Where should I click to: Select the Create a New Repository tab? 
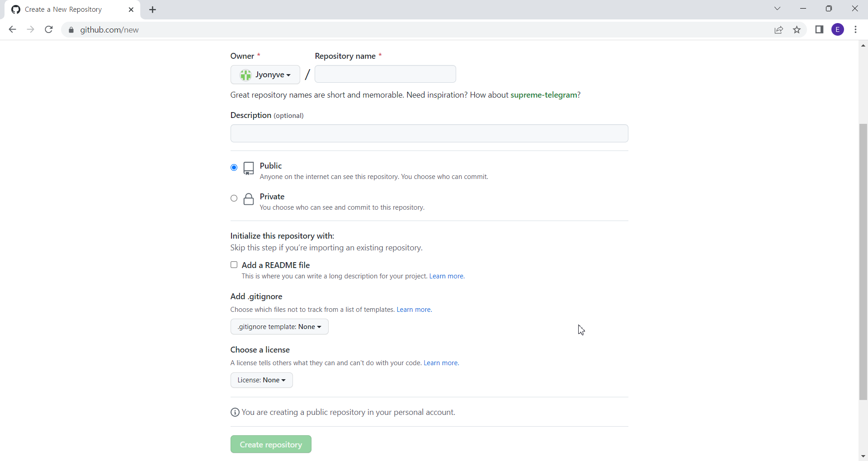(72, 9)
